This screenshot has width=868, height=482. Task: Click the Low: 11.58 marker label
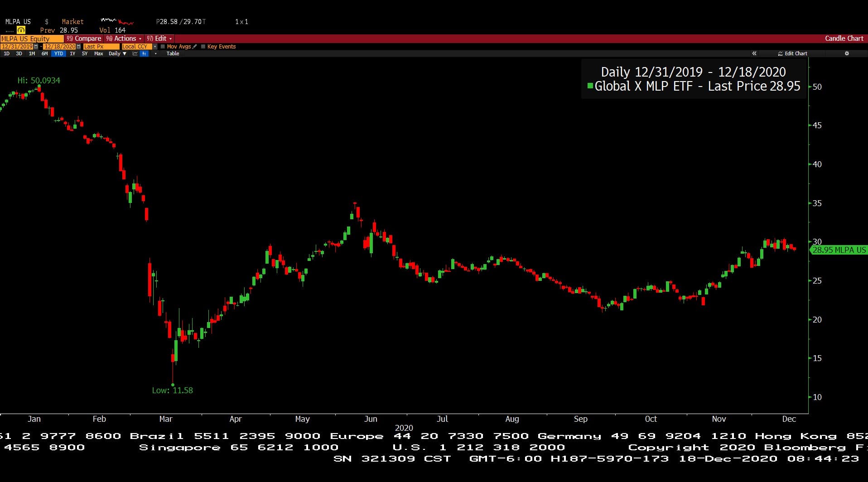tap(172, 390)
